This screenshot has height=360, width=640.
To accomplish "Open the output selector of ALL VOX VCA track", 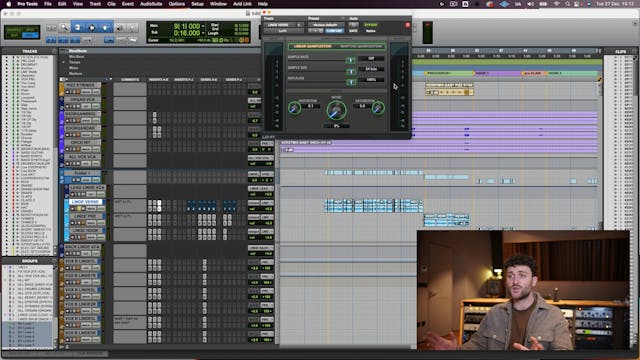I will click(x=261, y=158).
